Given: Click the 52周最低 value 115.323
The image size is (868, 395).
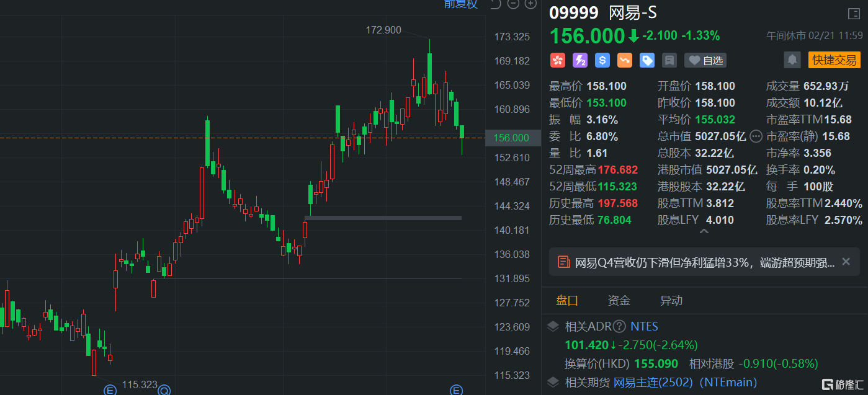Looking at the screenshot, I should 618,187.
